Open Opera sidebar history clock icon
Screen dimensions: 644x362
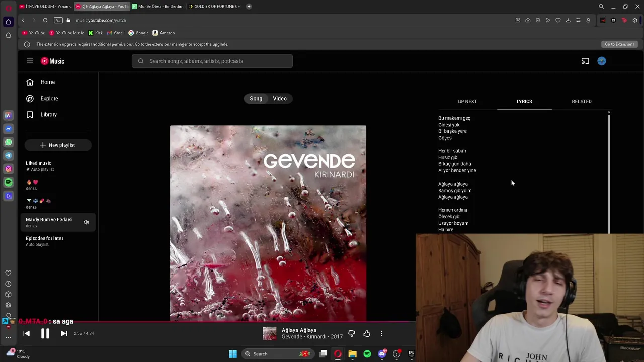tap(8, 284)
